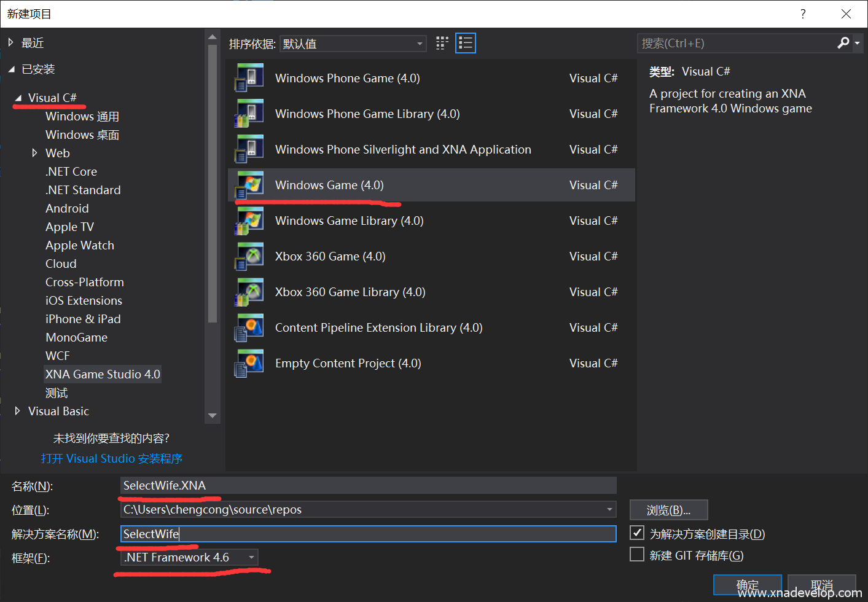
Task: Uncheck create directory for solution checkbox
Action: click(637, 533)
